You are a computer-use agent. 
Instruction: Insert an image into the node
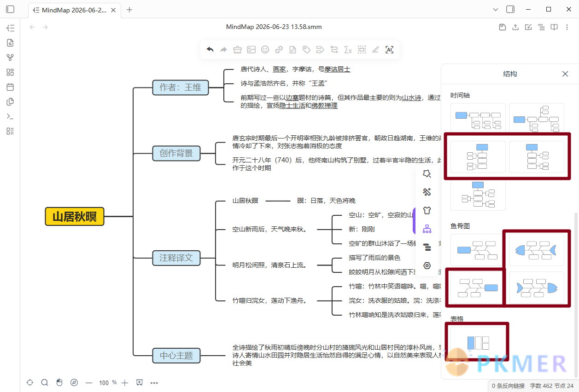click(251, 50)
